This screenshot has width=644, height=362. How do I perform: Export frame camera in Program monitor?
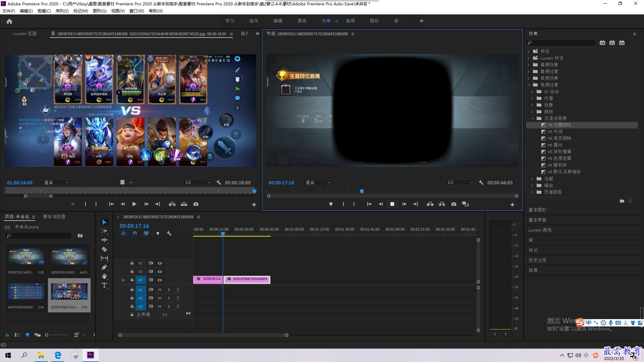point(454,204)
